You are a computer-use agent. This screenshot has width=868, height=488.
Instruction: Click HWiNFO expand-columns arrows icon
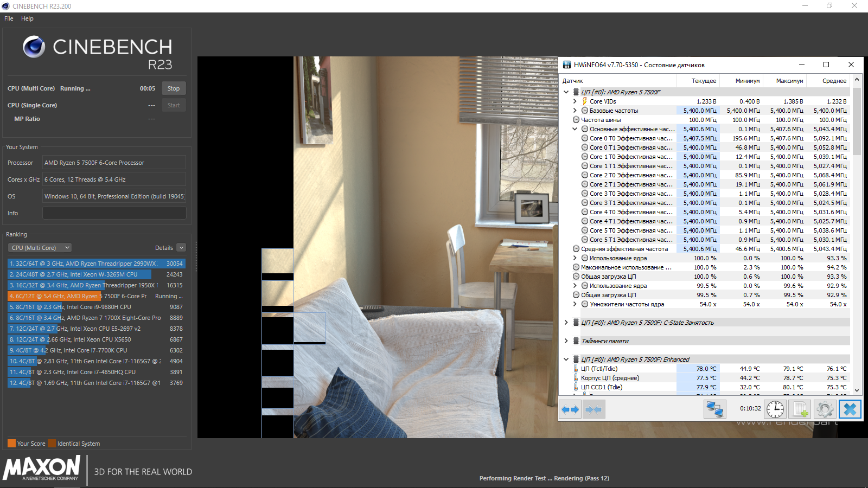pos(570,409)
